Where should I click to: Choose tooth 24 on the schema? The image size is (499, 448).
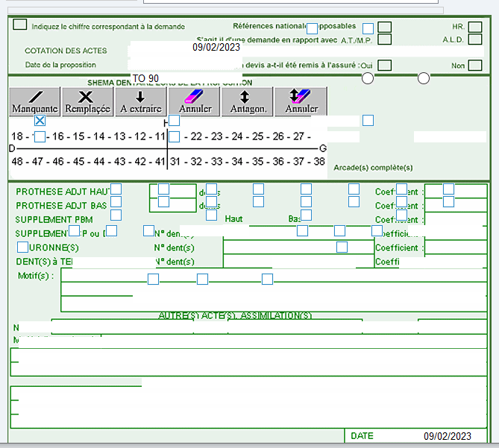coord(237,136)
